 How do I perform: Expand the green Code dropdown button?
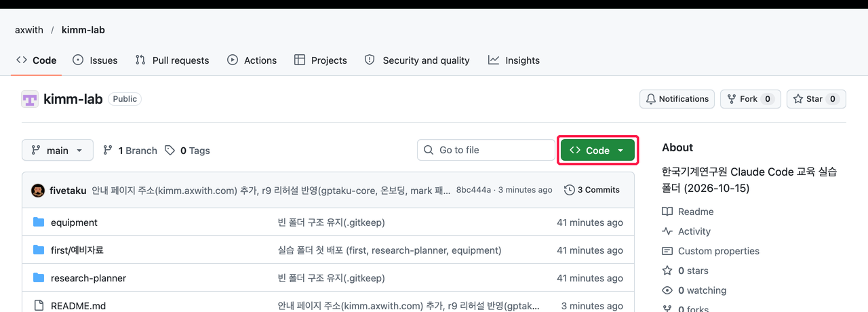pos(597,151)
